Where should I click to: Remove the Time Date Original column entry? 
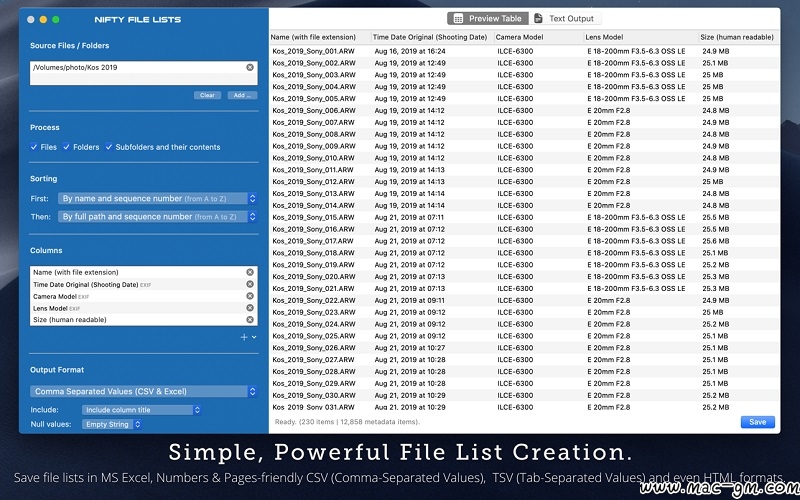(x=250, y=284)
